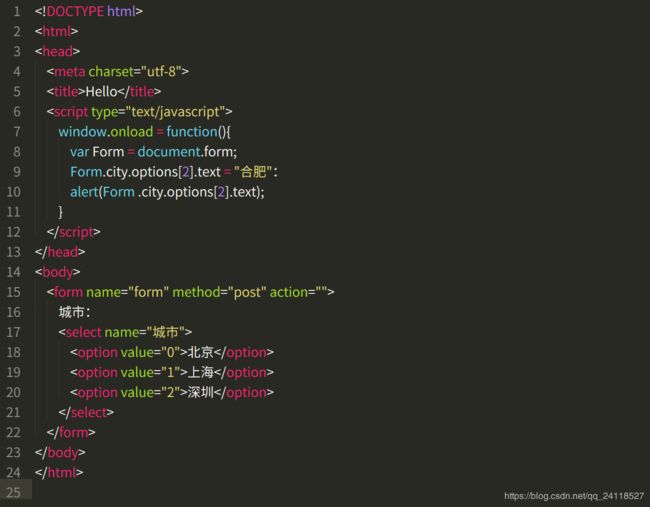The width and height of the screenshot is (650, 507).
Task: Click the closing "script" tag on line 12
Action: [76, 232]
